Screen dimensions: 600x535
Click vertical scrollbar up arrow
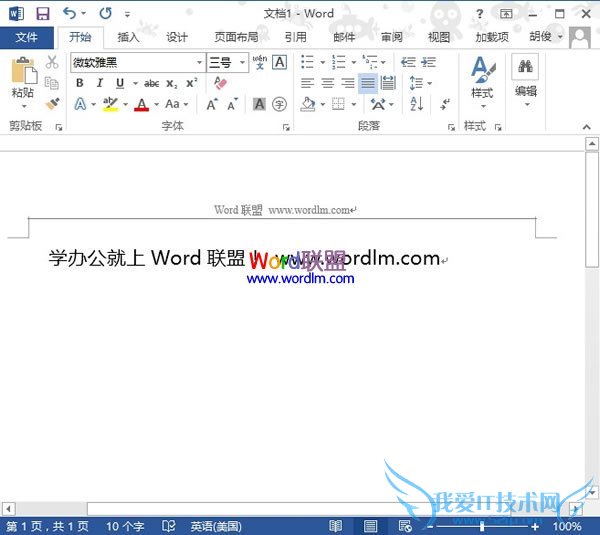pos(592,144)
